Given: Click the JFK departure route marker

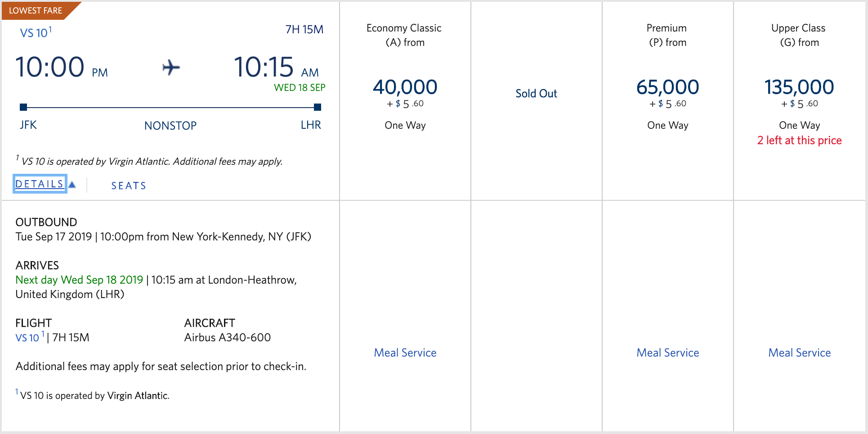Looking at the screenshot, I should click(23, 107).
